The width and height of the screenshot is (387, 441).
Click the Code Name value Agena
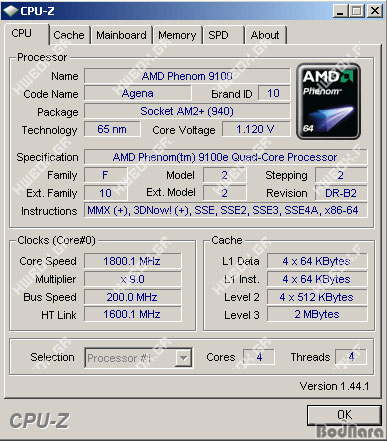138,93
